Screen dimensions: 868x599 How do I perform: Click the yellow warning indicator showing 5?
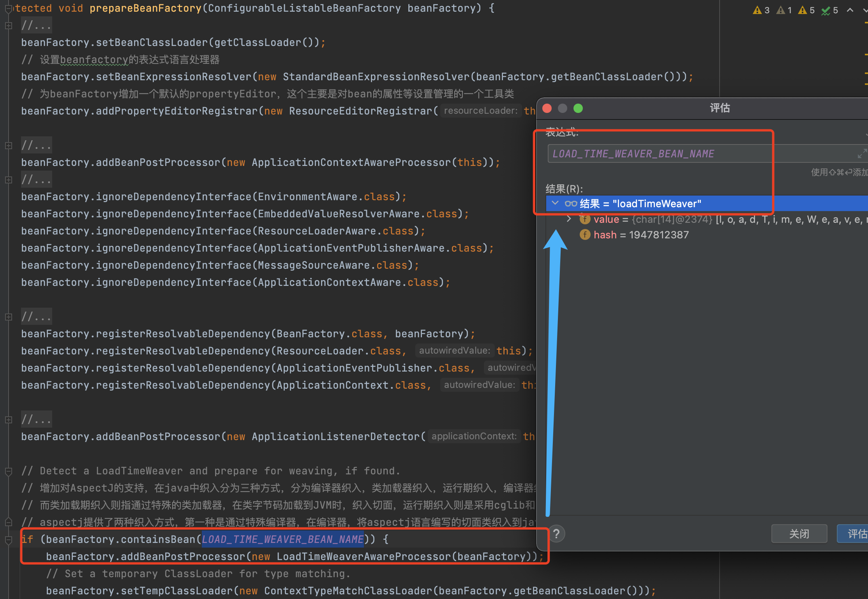[x=806, y=10]
